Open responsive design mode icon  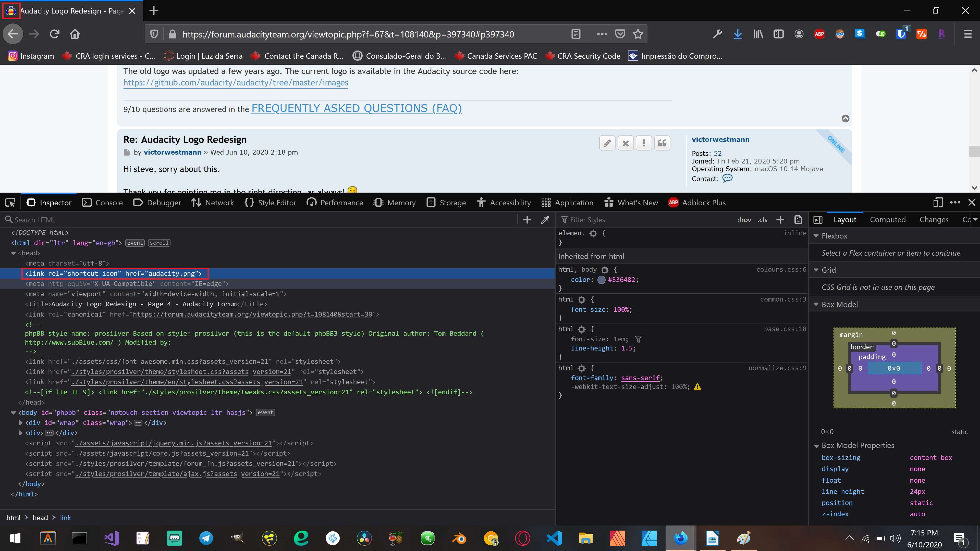pos(938,203)
